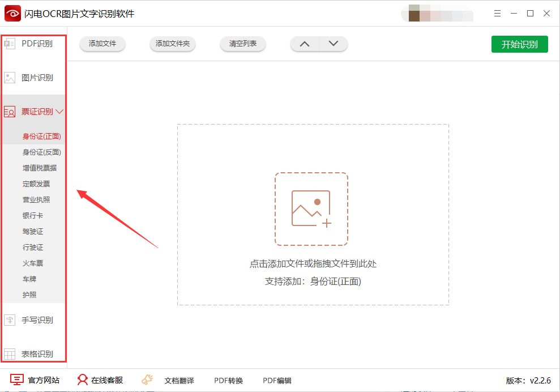
Task: Open the 在线客服 link
Action: pyautogui.click(x=107, y=380)
